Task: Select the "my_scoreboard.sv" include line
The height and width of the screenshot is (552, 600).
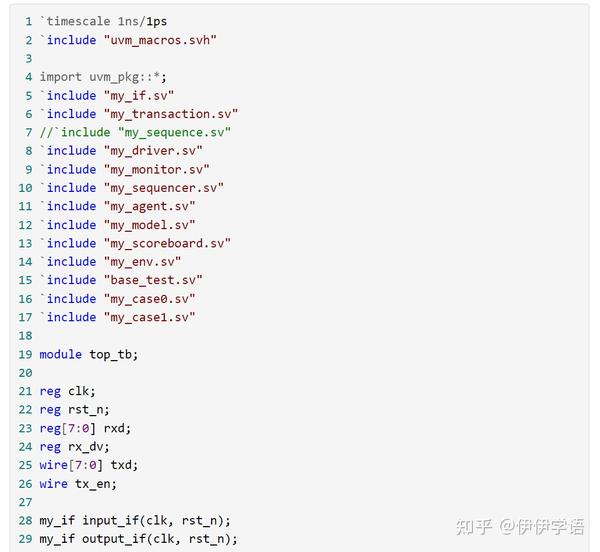Action: [135, 243]
